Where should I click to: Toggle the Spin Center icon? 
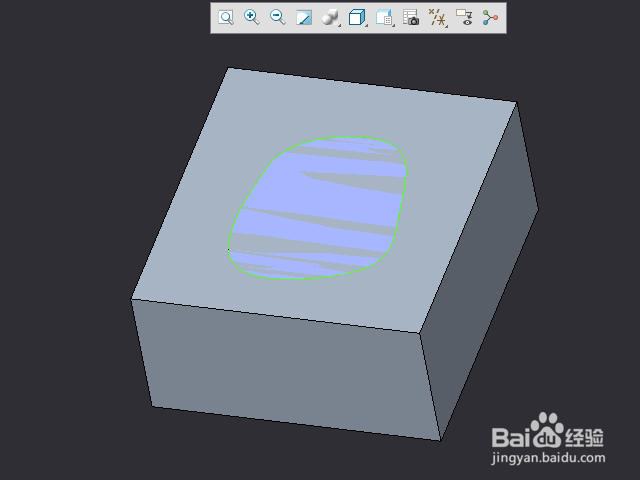click(x=490, y=18)
